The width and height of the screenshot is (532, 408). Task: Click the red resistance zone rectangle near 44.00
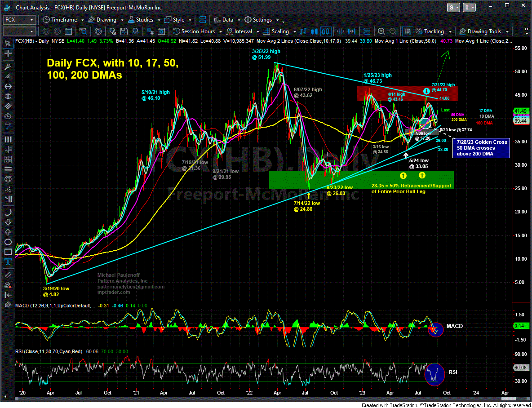pos(407,93)
